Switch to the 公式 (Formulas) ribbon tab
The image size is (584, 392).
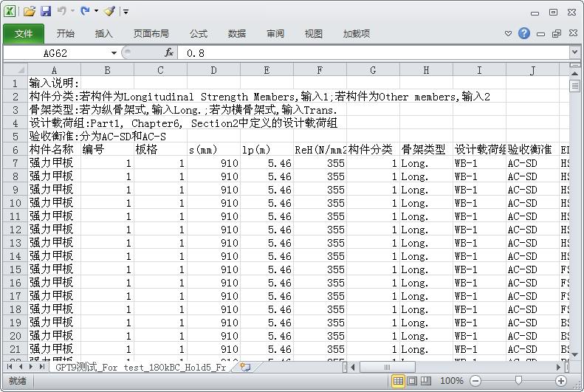click(x=198, y=34)
